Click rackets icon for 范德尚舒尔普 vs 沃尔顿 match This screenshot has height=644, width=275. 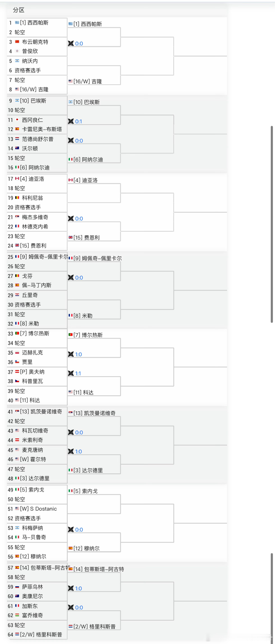71,140
